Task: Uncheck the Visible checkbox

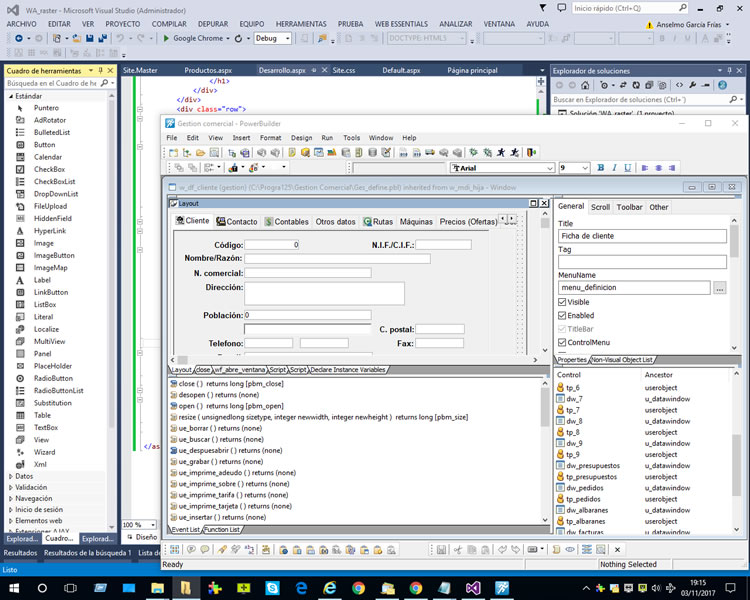Action: pos(562,302)
